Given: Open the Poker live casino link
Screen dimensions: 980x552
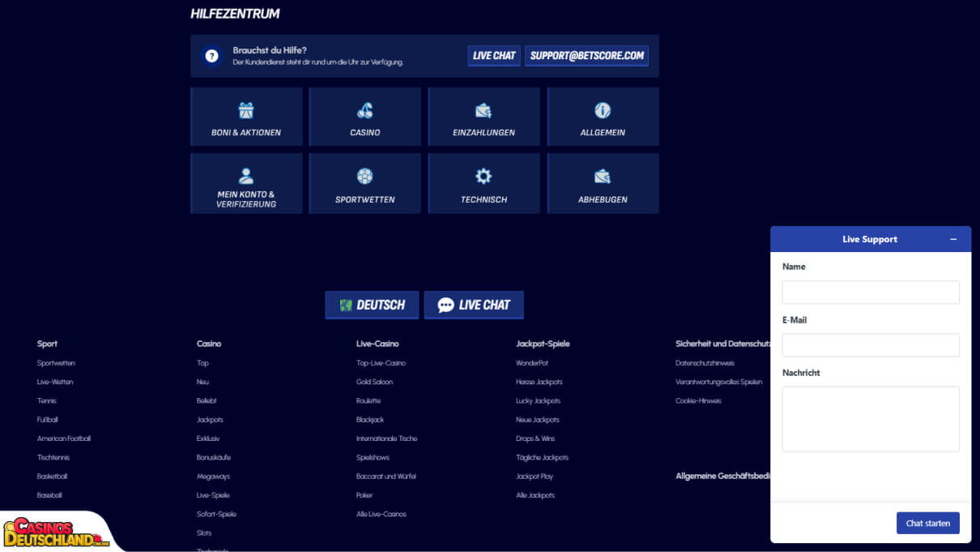Looking at the screenshot, I should (x=364, y=495).
